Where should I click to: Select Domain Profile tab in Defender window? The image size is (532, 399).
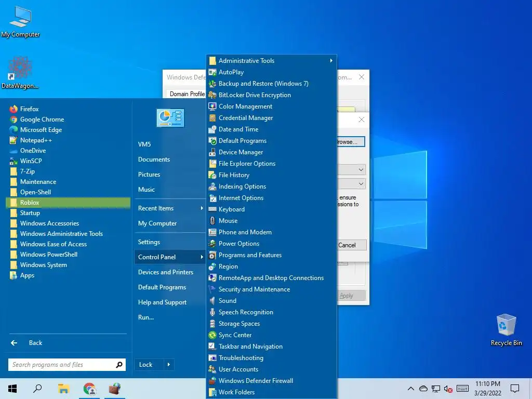tap(187, 94)
